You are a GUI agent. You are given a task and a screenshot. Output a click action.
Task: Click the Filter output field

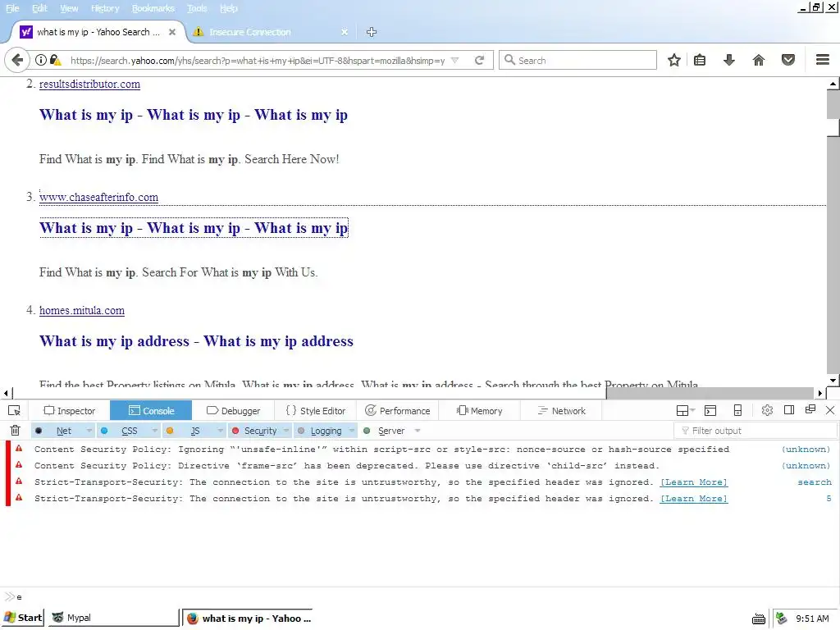pos(756,431)
